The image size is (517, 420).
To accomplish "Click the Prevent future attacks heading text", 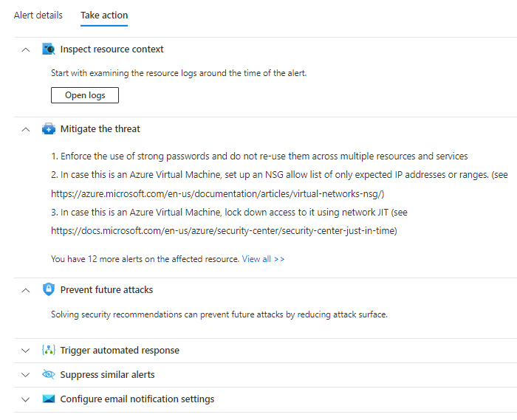I will tap(106, 290).
